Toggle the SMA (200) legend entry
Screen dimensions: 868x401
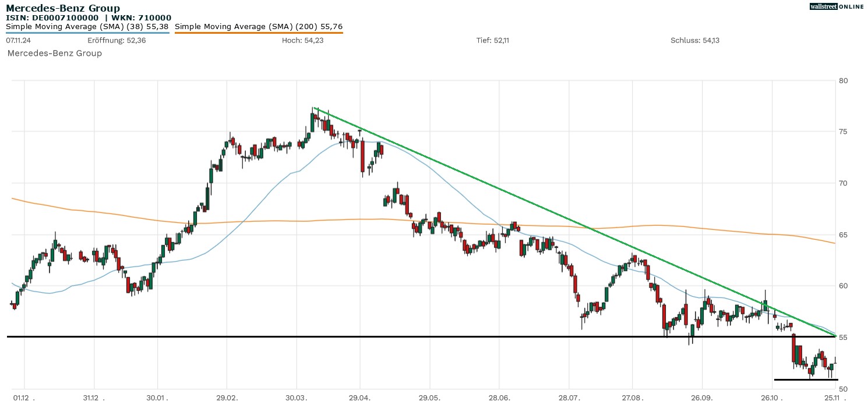click(x=259, y=26)
